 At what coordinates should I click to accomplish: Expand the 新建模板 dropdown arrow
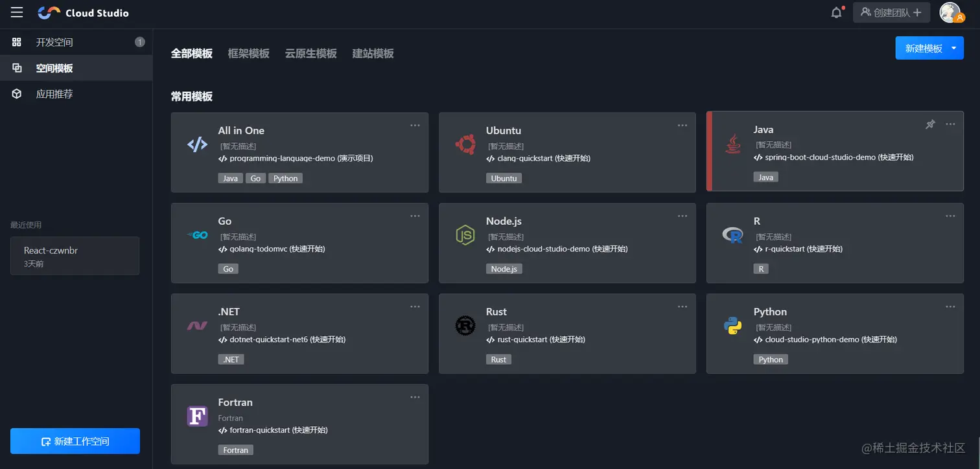[x=953, y=48]
